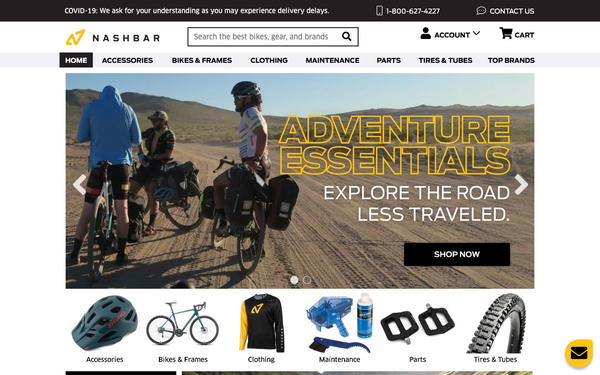
Task: Open the yellow email chat bubble
Action: [579, 353]
